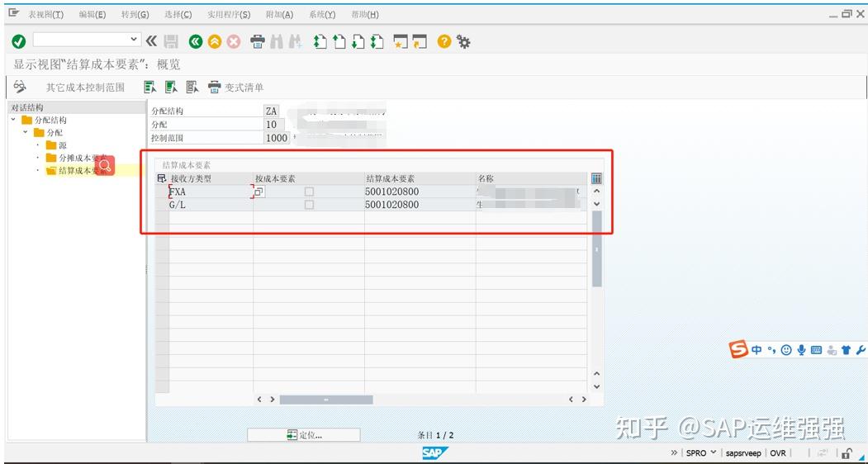Click the 分配结构 field value ZA
Viewport: 868px width, 464px height.
click(271, 111)
